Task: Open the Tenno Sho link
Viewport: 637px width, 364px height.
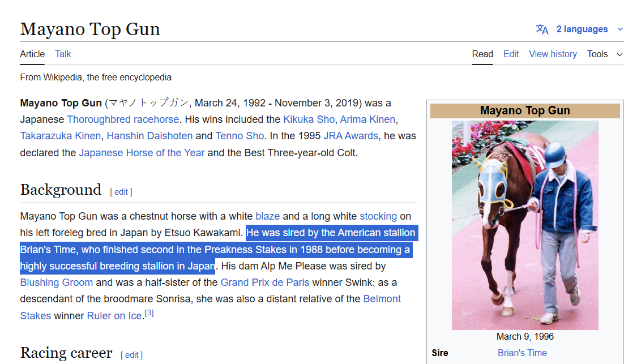Action: pyautogui.click(x=240, y=136)
